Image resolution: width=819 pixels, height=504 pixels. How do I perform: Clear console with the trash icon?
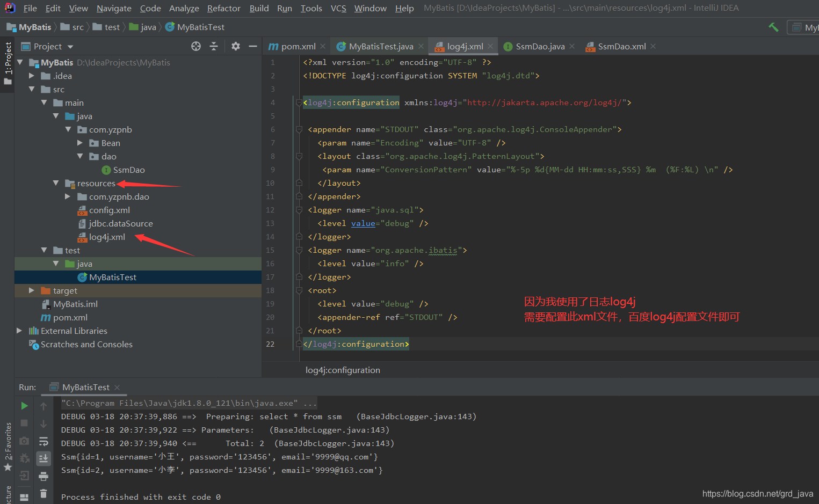[44, 493]
